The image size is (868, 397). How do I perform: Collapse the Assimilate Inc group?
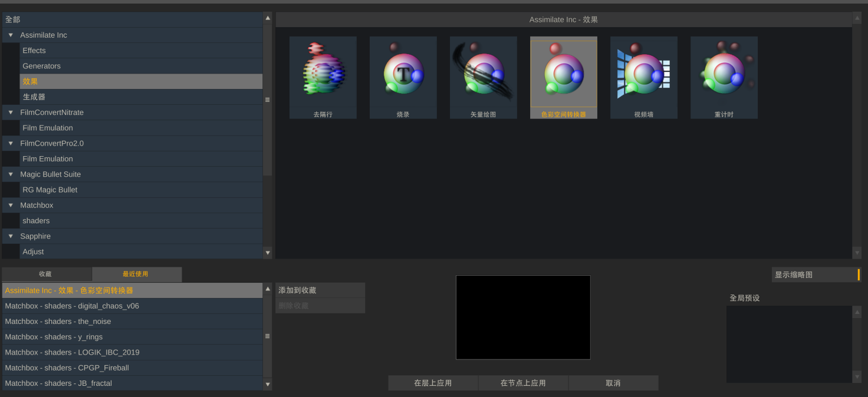(x=11, y=35)
